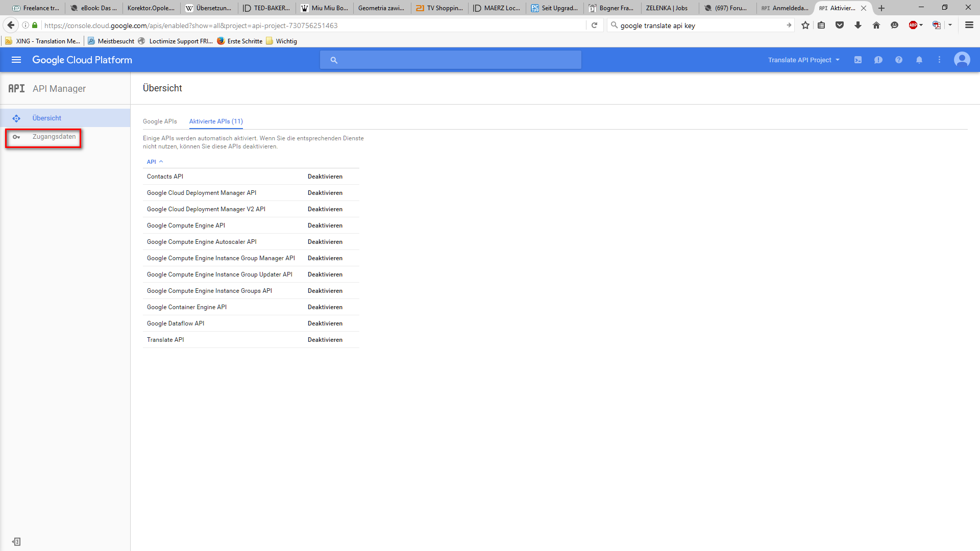Viewport: 980px width, 551px height.
Task: Open the user account avatar
Action: click(962, 60)
